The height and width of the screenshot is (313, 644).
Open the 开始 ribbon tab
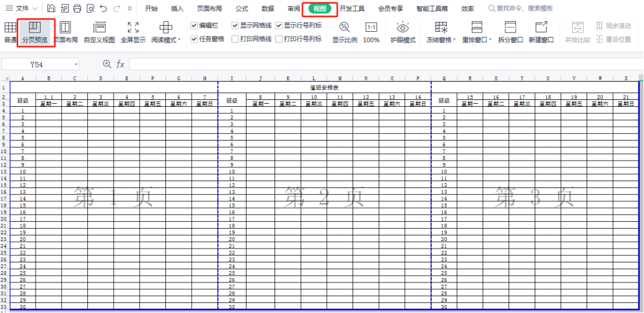click(x=151, y=8)
